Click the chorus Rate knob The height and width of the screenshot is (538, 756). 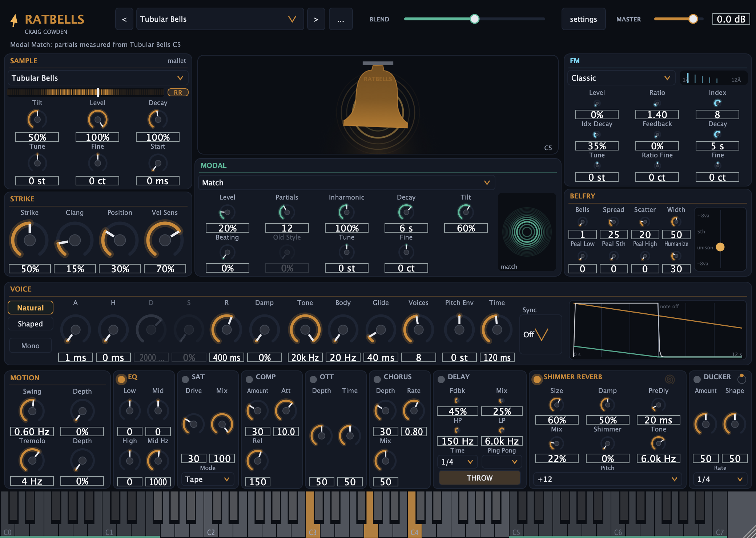[x=414, y=411]
